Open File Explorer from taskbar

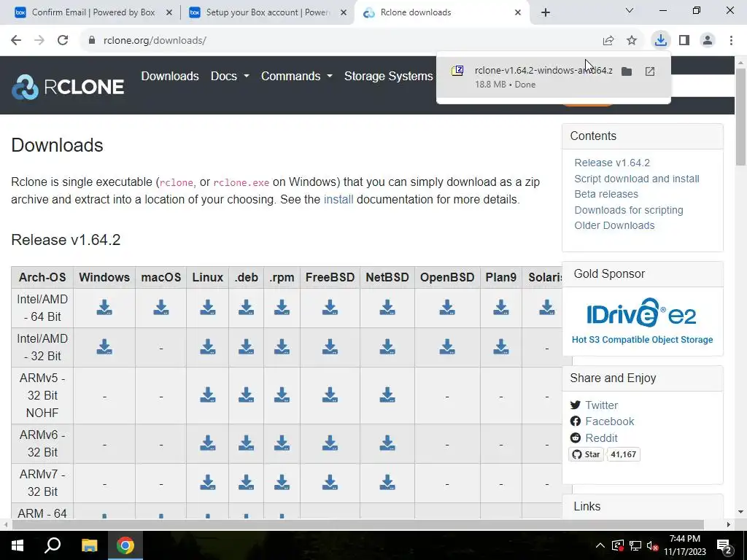89,545
